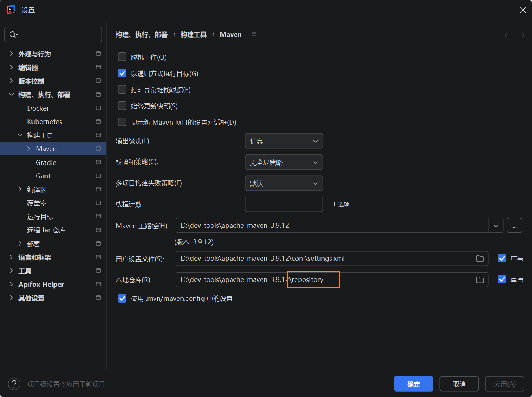Click the cancel (取消) button
The height and width of the screenshot is (397, 532).
[459, 384]
